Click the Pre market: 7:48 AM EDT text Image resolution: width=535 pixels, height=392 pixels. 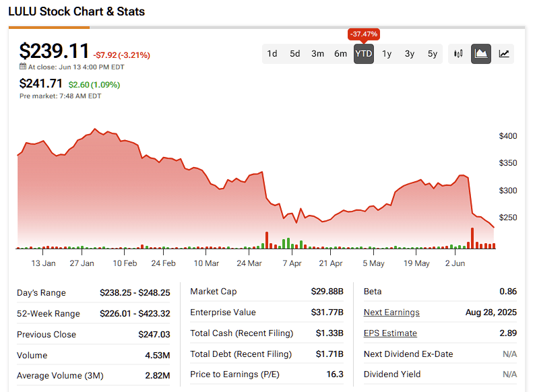tap(61, 96)
